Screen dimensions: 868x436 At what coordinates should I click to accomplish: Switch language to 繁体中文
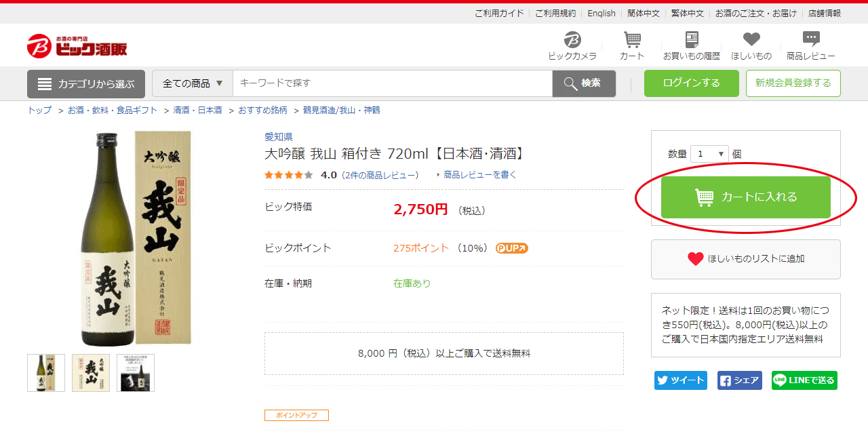point(688,14)
